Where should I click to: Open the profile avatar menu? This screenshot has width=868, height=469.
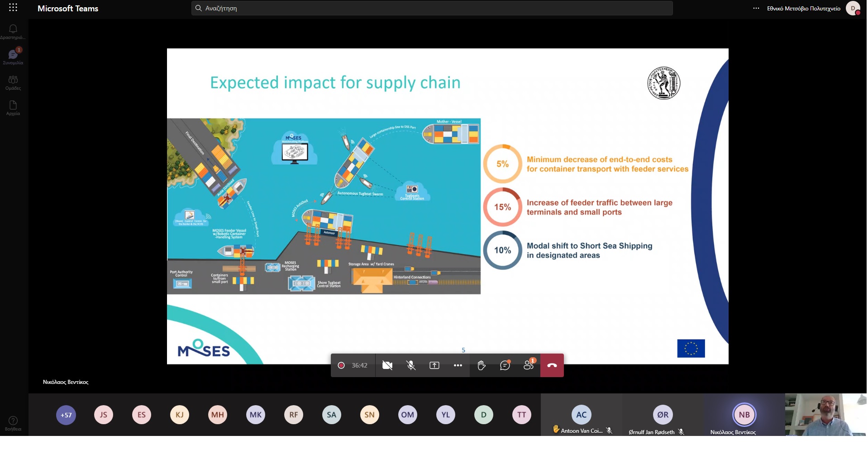[853, 8]
